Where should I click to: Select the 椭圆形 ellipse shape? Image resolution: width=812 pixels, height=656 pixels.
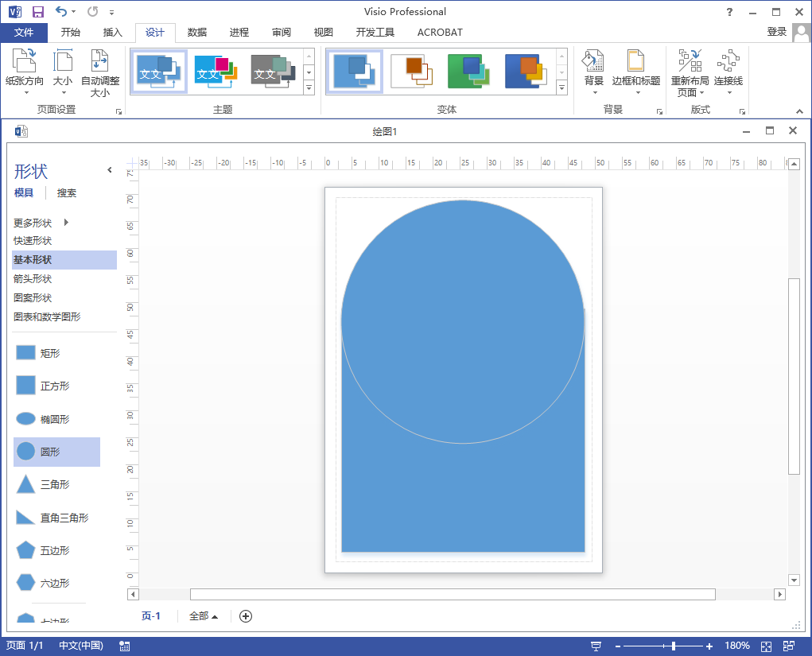pyautogui.click(x=42, y=419)
